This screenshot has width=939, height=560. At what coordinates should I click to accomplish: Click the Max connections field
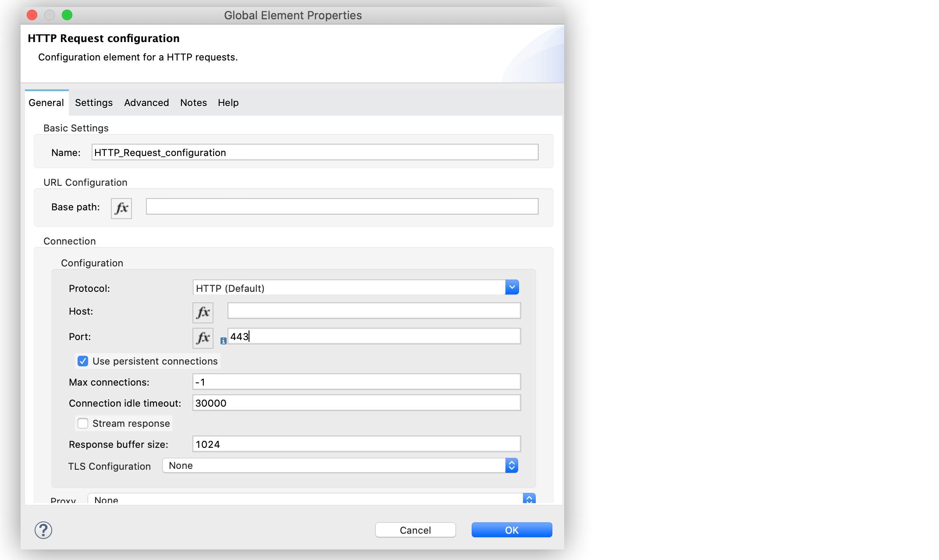(356, 382)
